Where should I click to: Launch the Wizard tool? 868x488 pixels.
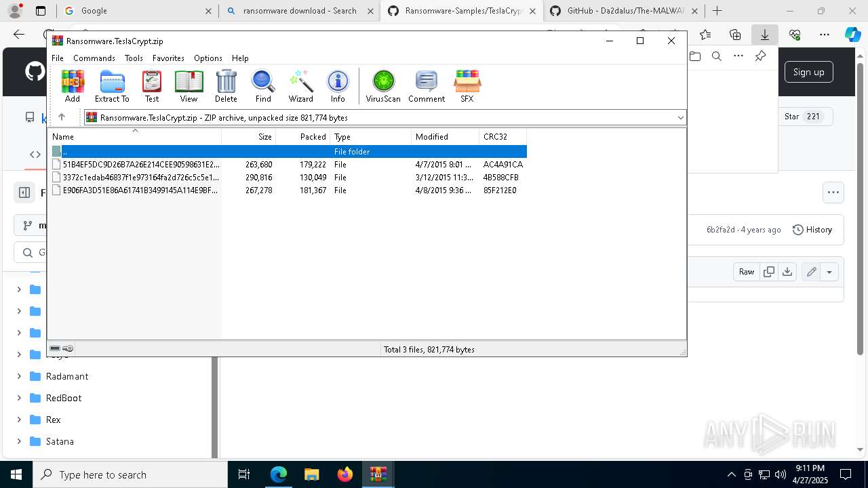tap(301, 86)
